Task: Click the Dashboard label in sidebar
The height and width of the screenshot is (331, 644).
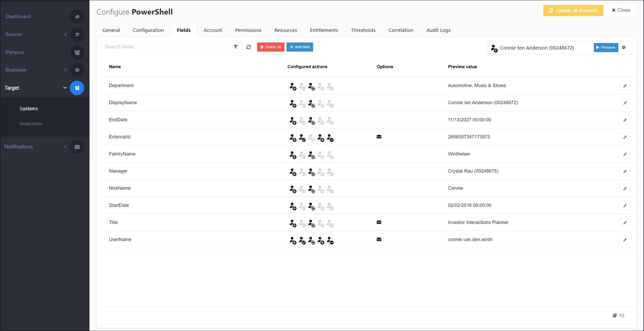Action: tap(18, 16)
